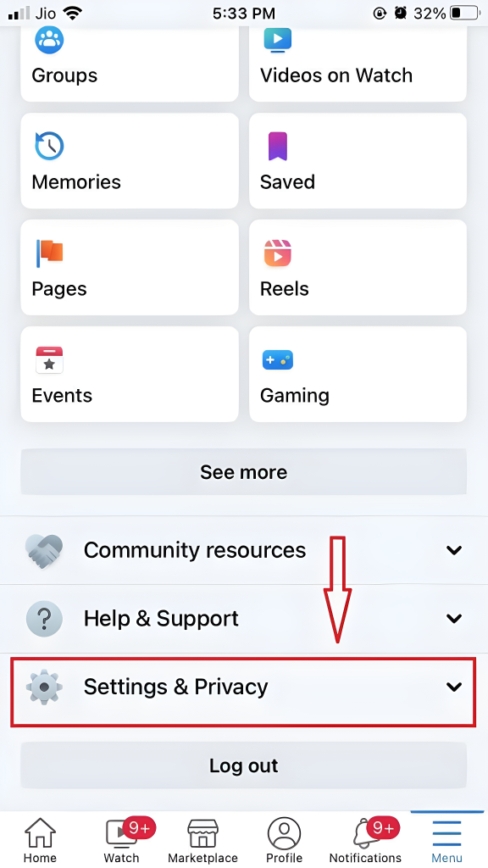
Task: Tap the Videos on Watch icon
Action: [277, 40]
